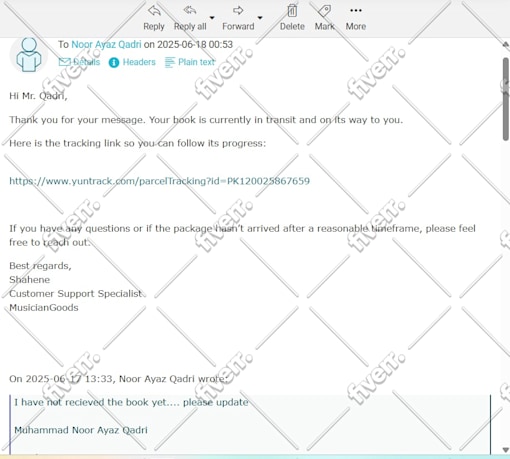Click recipient name Noor Ayaz Qadri

click(x=106, y=44)
